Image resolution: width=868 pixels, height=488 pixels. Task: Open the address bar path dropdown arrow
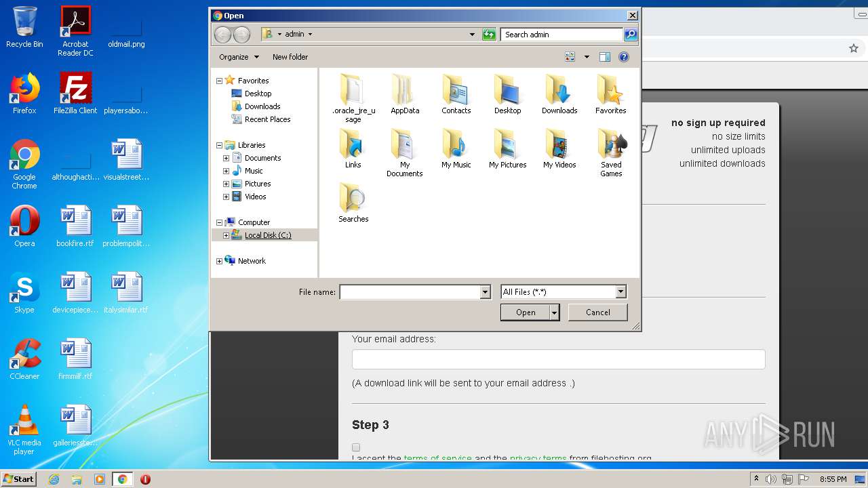pos(473,34)
